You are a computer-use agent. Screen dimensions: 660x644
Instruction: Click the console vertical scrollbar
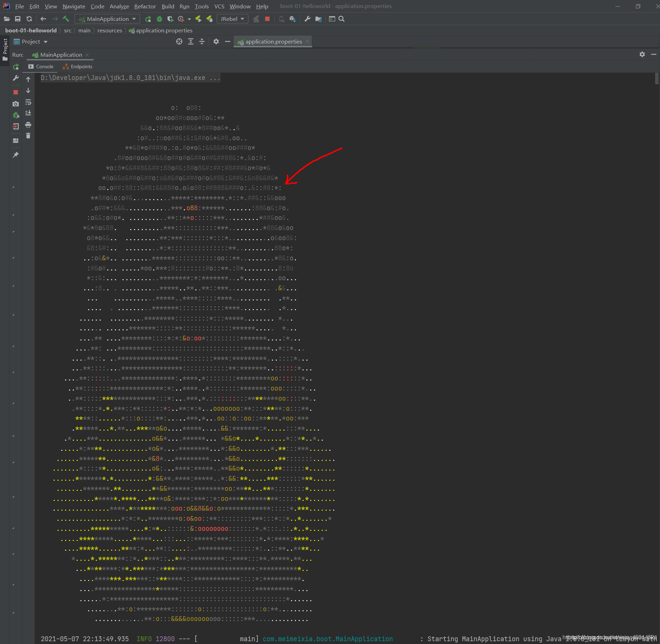click(x=657, y=79)
